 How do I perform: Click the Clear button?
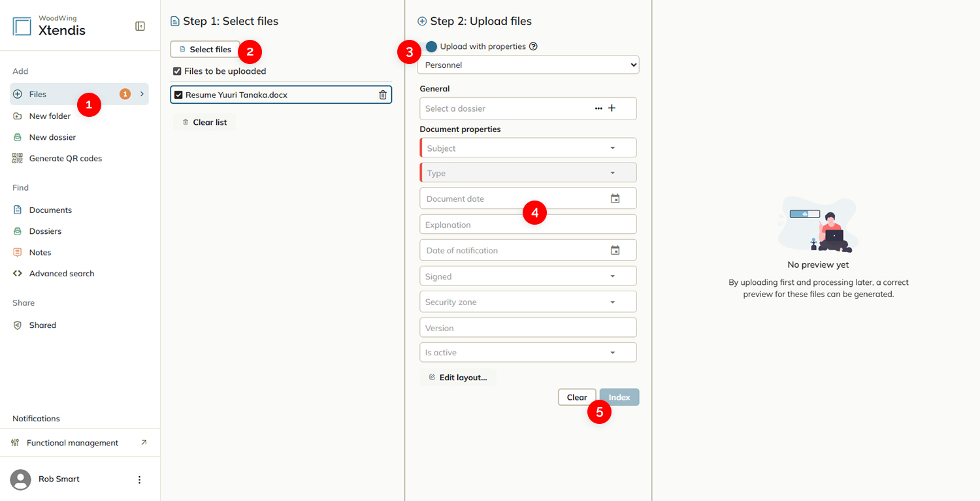point(577,397)
